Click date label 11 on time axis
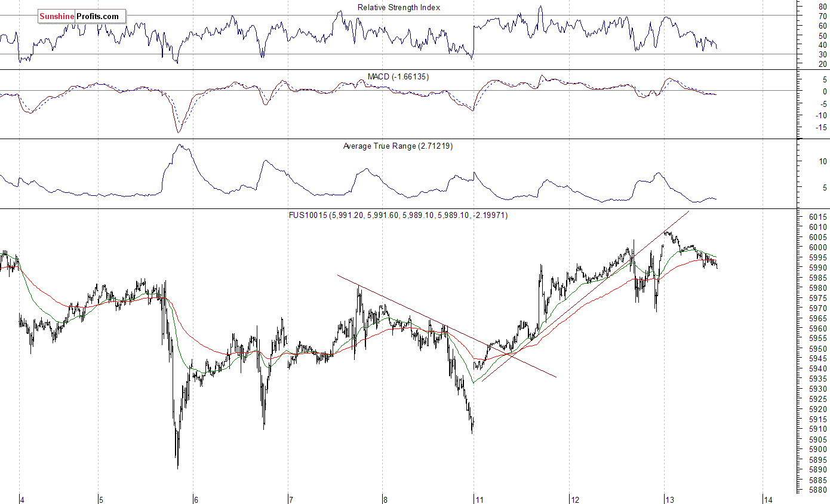This screenshot has height=504, width=830. coord(478,499)
